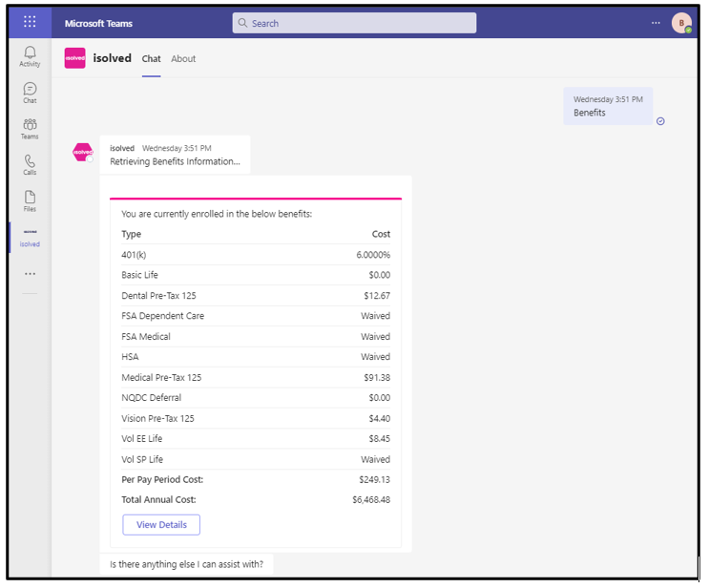Click the $6,468.48 annual amount

(x=371, y=500)
